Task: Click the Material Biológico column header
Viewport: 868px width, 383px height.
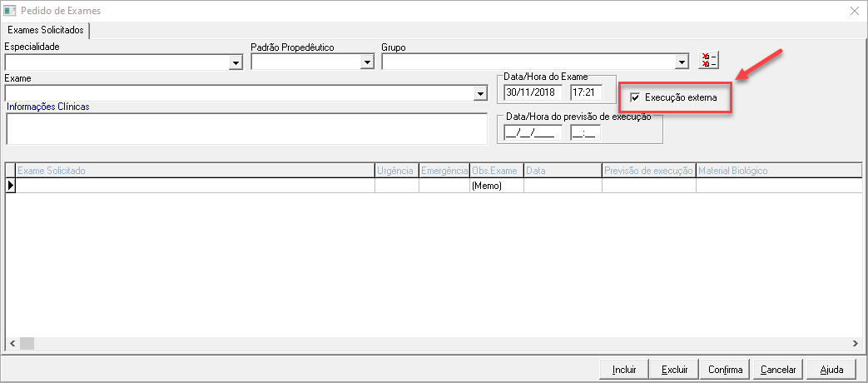Action: 779,171
